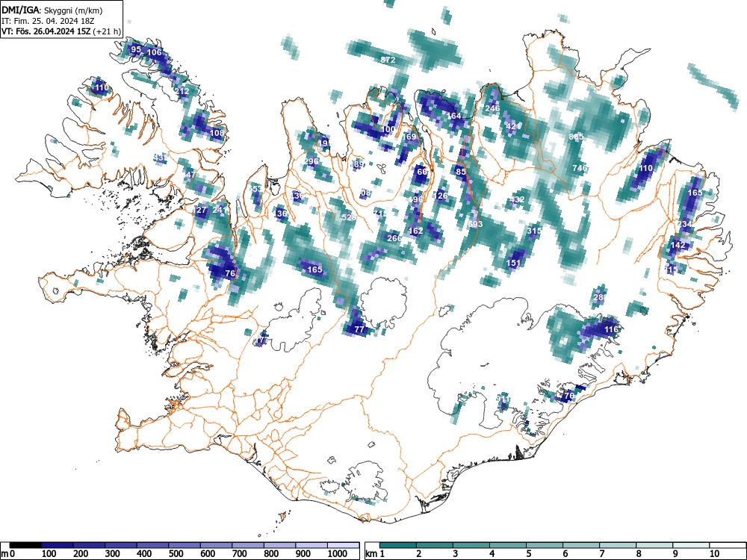Viewport: 747px width, 560px height.
Task: Click the '127' visibility value in the west
Action: (x=199, y=210)
